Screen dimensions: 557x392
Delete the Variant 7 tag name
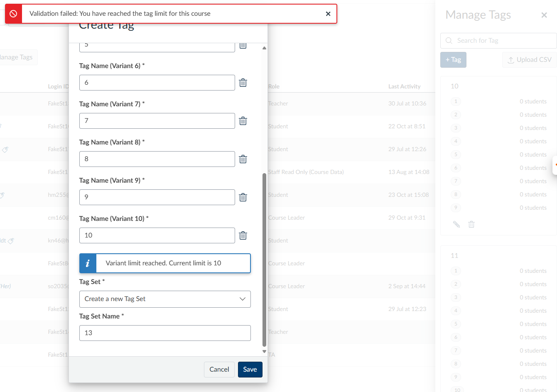243,121
